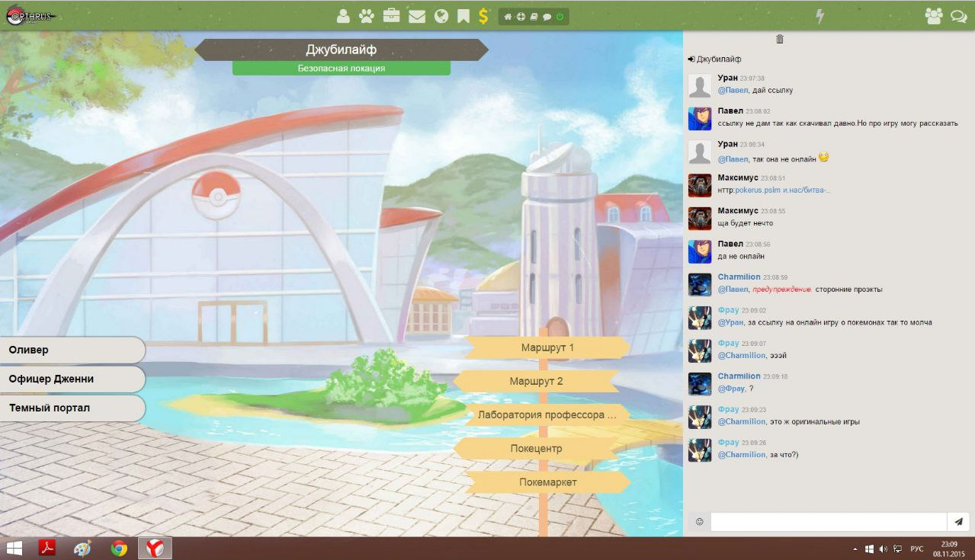The image size is (975, 560).
Task: Click the bookmark icon in top bar
Action: 463,16
